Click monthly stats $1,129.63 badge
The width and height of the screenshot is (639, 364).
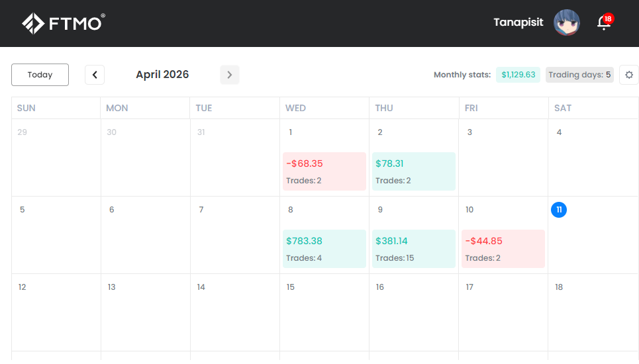point(518,75)
